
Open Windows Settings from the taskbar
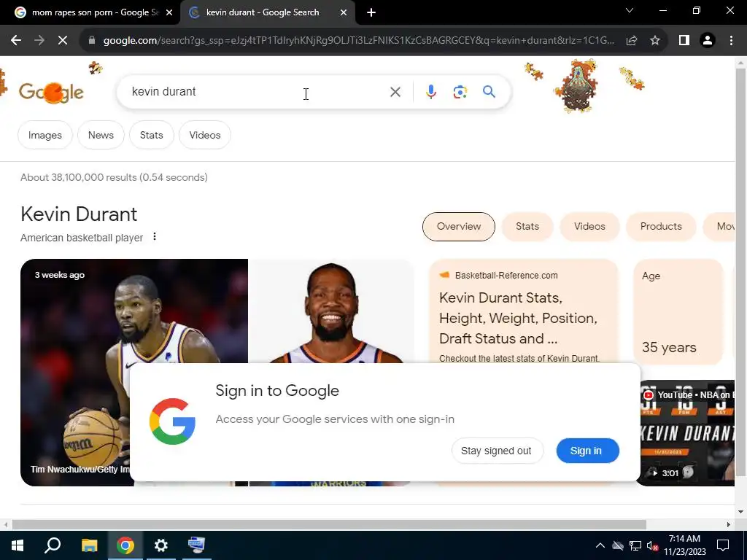pos(161,545)
